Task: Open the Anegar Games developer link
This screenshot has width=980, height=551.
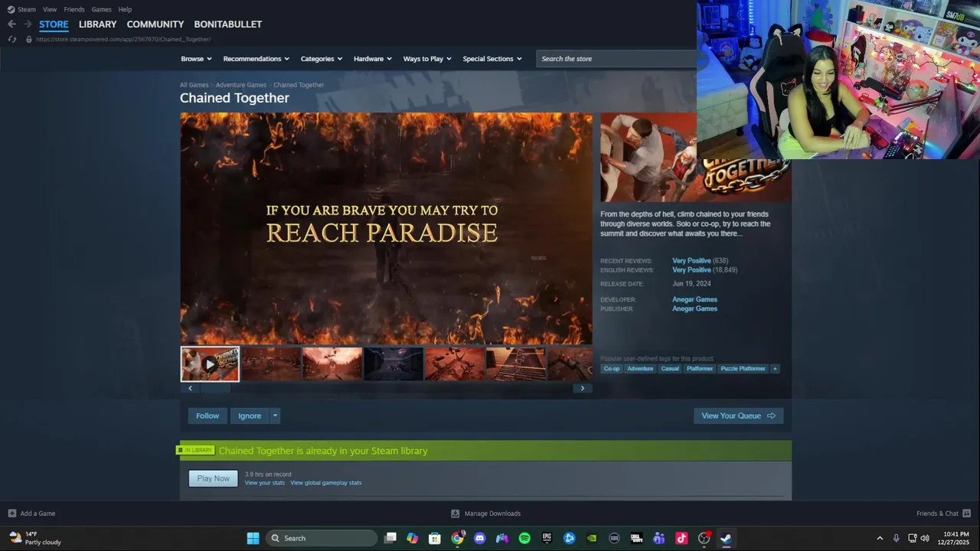Action: pos(694,300)
